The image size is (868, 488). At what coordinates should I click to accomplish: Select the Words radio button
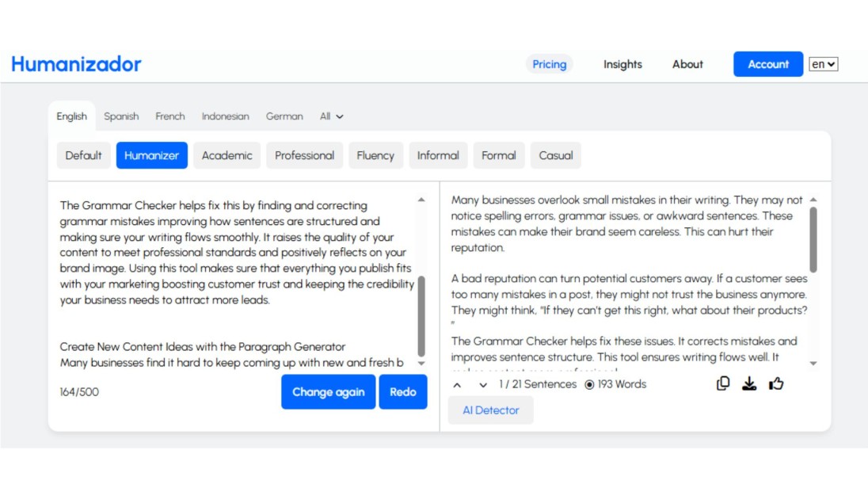click(589, 384)
